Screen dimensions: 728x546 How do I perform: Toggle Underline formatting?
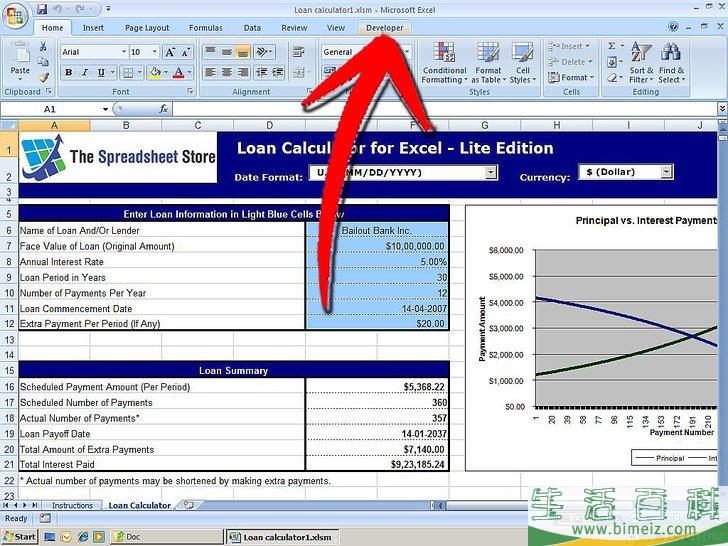click(x=101, y=72)
